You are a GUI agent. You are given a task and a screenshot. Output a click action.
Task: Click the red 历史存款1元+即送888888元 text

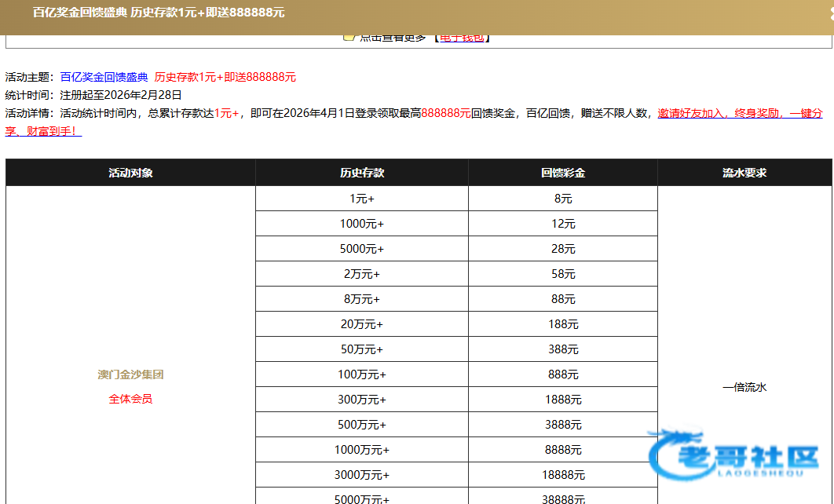pyautogui.click(x=225, y=77)
